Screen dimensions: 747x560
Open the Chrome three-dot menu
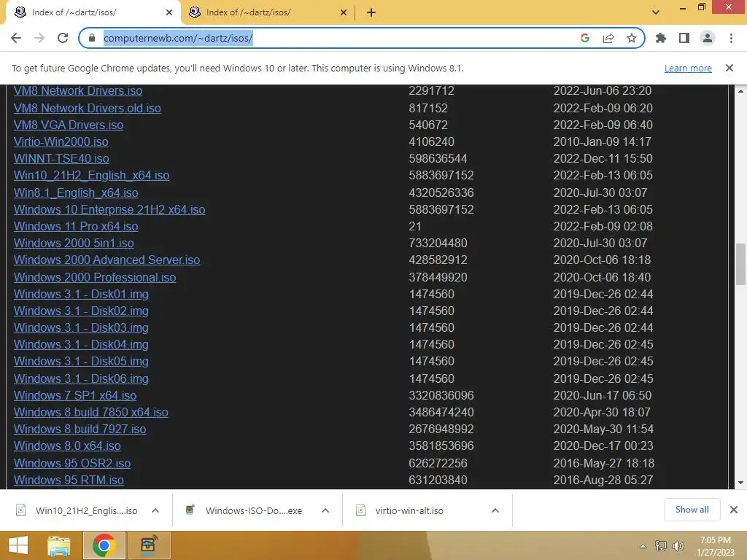tap(731, 38)
